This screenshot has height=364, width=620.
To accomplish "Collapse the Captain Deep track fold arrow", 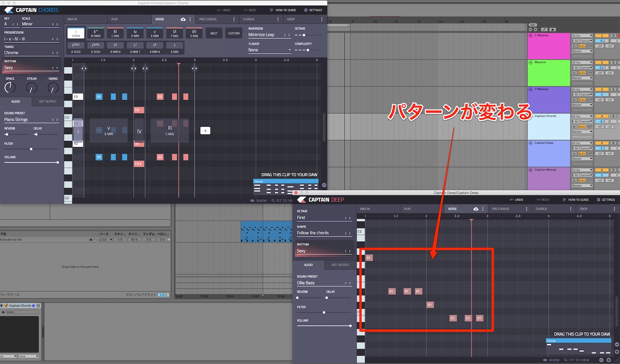I will pyautogui.click(x=531, y=143).
